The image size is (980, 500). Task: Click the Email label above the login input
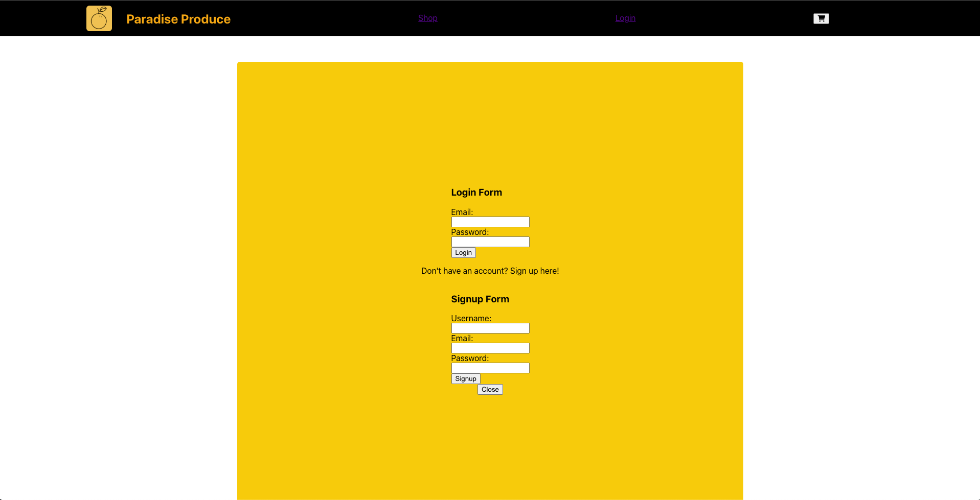click(461, 211)
